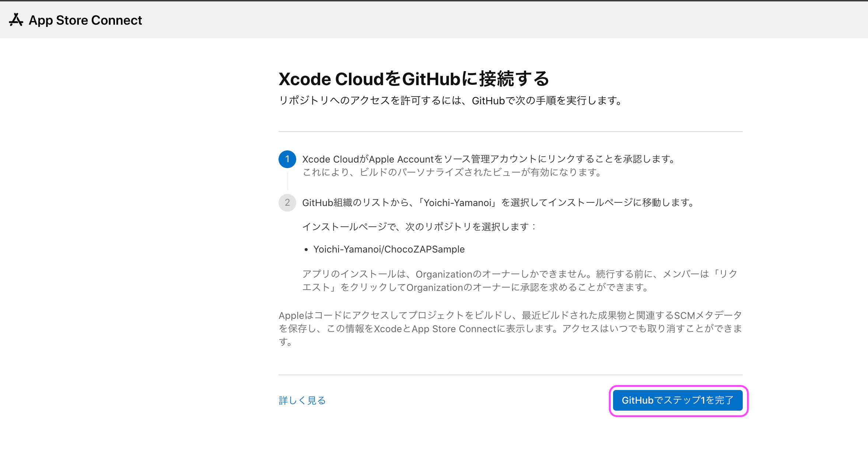The height and width of the screenshot is (463, 868).
Task: Select the Yoichi-Yamanoi/ChocoZAPSample repository entry
Action: (x=389, y=250)
